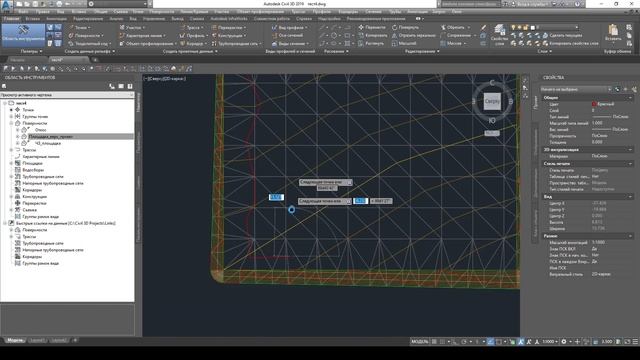Click the Сопряжение (Fillet) tool
This screenshot has height=360, width=640.
pos(458,36)
